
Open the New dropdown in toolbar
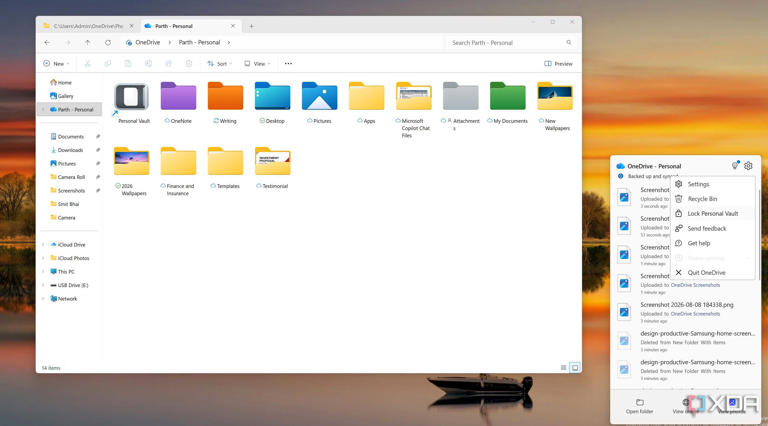(56, 64)
